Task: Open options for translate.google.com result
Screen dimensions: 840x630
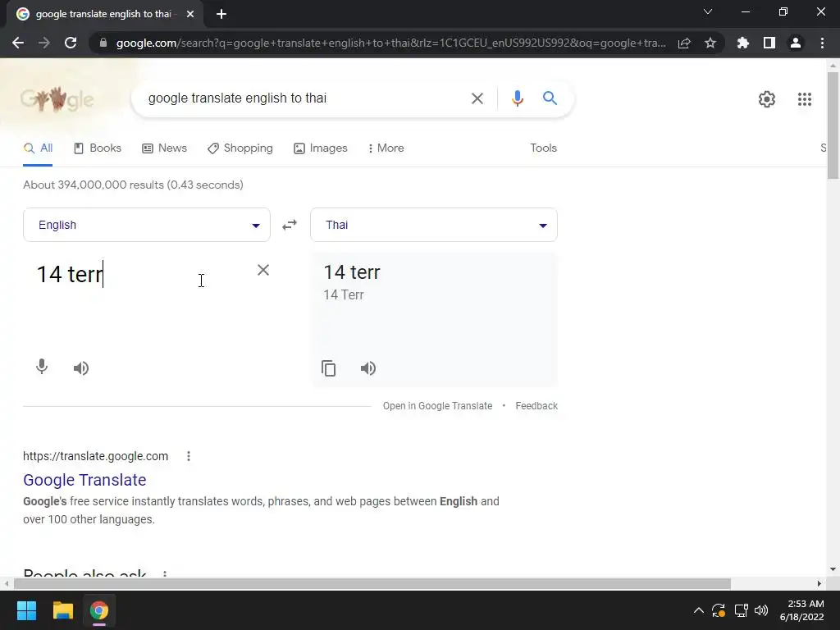Action: tap(189, 456)
